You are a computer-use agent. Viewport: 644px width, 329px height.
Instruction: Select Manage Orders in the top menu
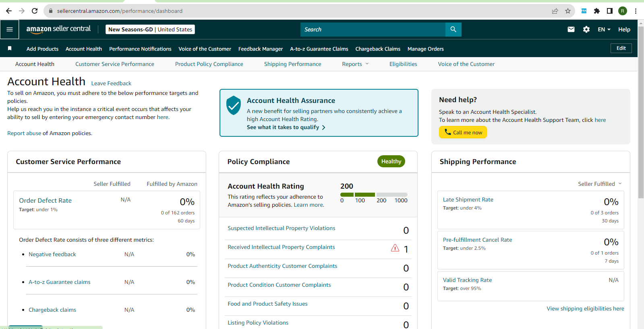coord(426,49)
